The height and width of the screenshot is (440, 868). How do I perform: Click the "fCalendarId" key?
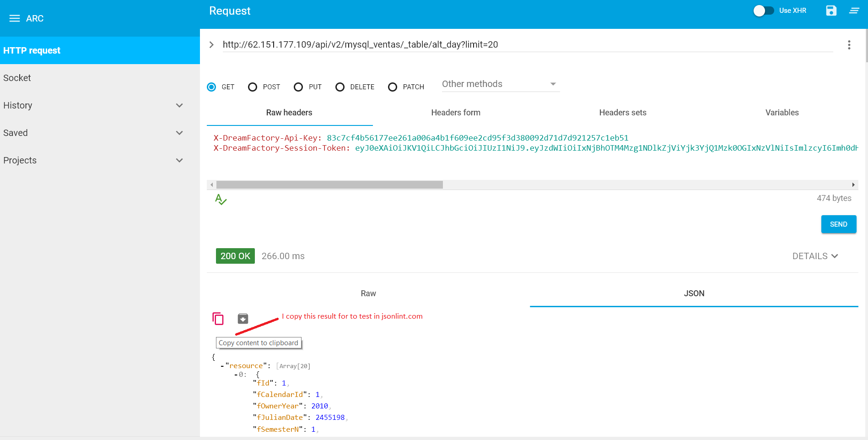tap(280, 395)
